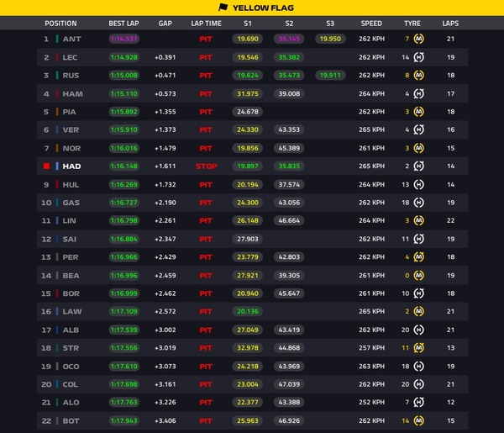Image resolution: width=504 pixels, height=433 pixels.
Task: Click the red stopped indicator beside HAD
Action: click(46, 166)
